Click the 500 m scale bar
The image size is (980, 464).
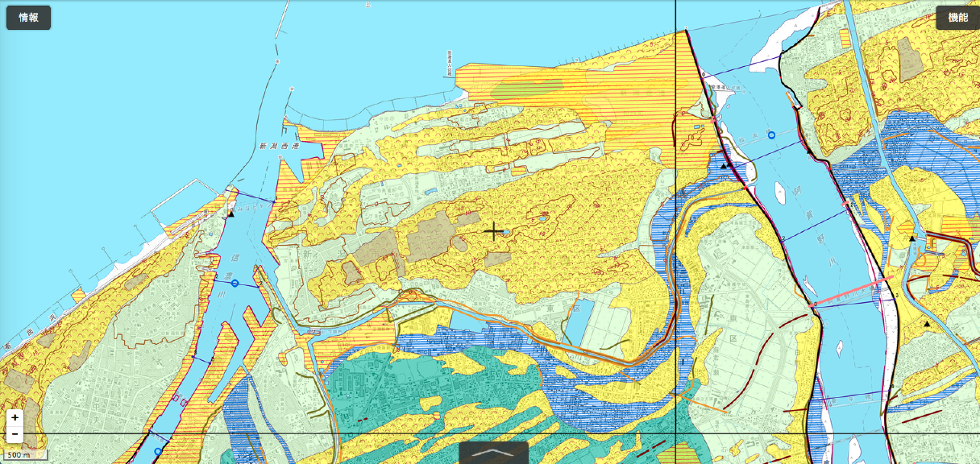click(x=23, y=455)
